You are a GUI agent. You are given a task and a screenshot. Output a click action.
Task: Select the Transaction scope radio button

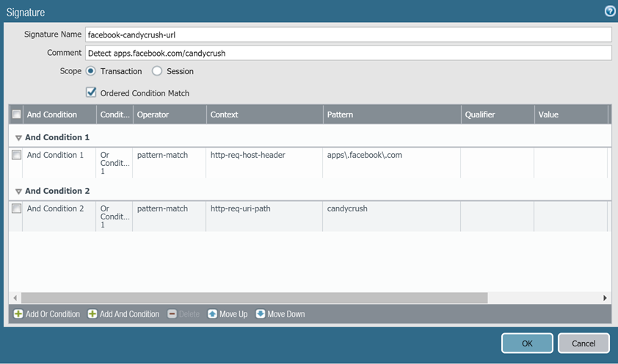click(91, 71)
